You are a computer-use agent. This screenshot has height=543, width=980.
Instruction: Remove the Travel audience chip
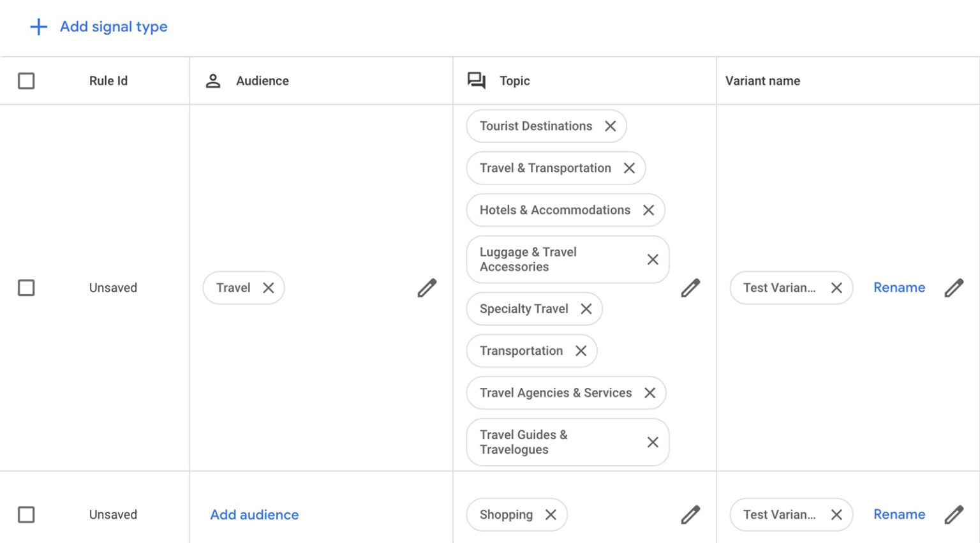coord(269,288)
